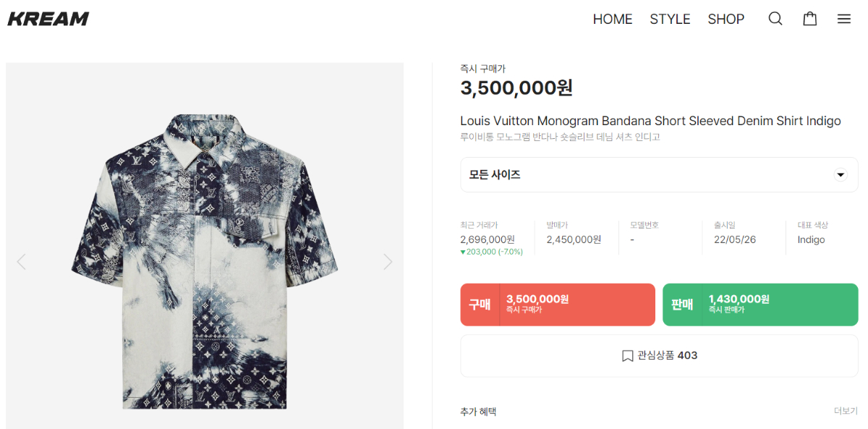Image resolution: width=868 pixels, height=429 pixels.
Task: Click the dropdown arrow in size selector
Action: pyautogui.click(x=841, y=175)
